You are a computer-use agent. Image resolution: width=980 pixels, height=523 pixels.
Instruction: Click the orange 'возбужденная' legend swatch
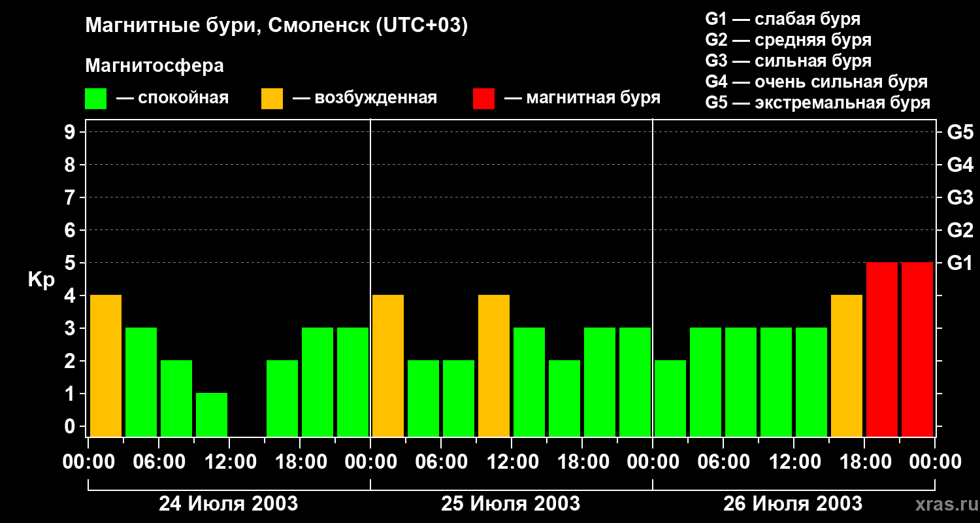272,99
